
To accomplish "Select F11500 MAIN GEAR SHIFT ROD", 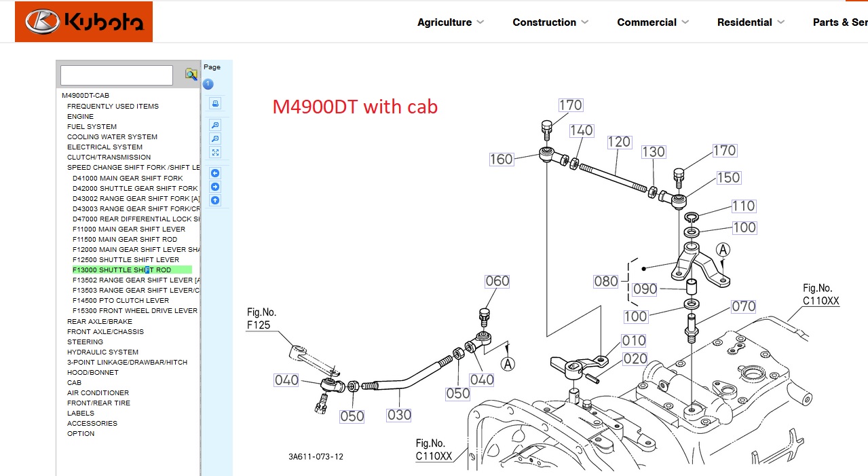I will pyautogui.click(x=125, y=239).
